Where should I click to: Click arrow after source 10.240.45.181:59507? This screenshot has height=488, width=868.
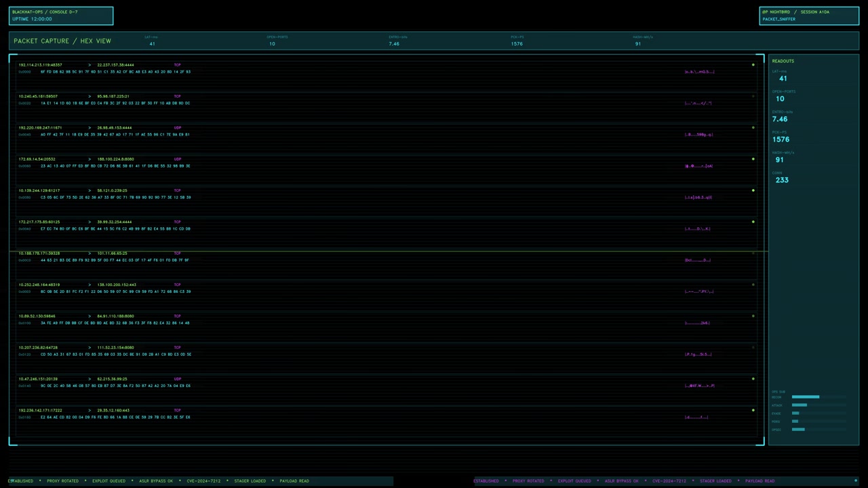pyautogui.click(x=90, y=96)
